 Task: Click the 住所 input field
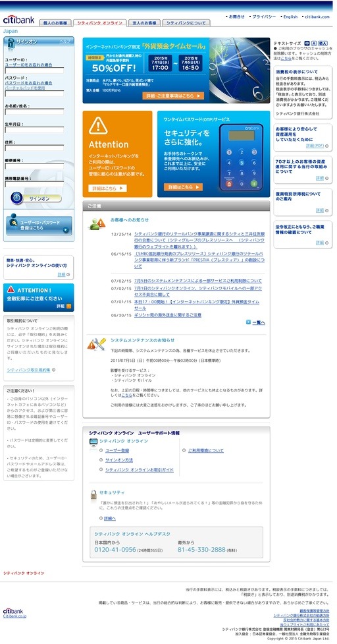click(x=34, y=148)
